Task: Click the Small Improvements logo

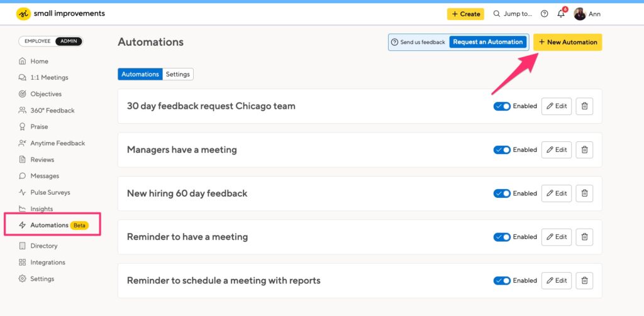Action: point(60,14)
